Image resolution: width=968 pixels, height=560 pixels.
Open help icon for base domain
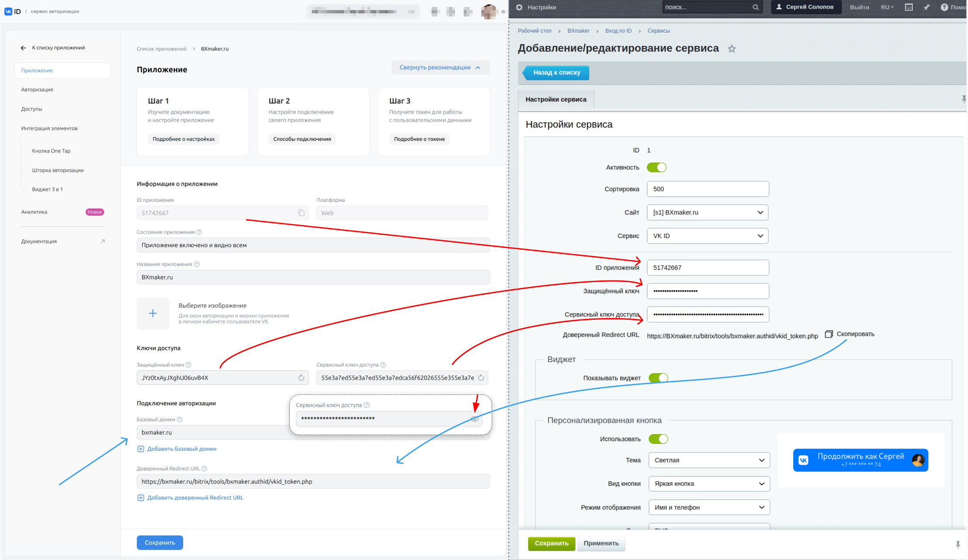click(x=180, y=419)
